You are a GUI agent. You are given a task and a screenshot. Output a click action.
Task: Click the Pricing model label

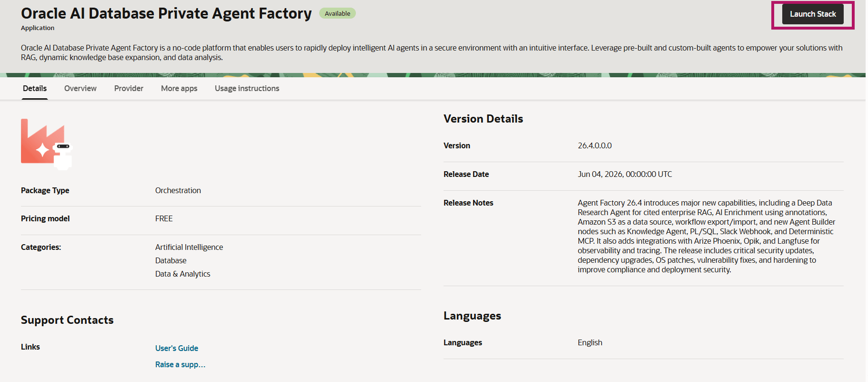45,218
